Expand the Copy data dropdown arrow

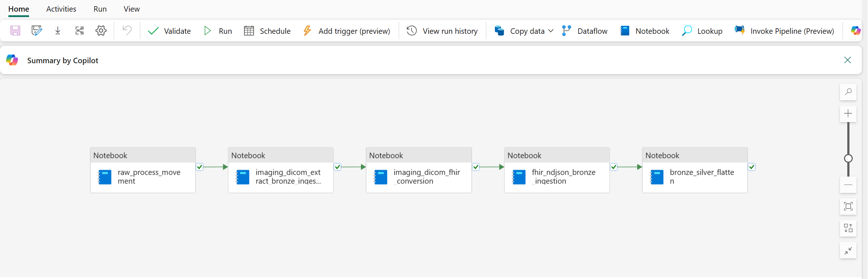point(551,31)
